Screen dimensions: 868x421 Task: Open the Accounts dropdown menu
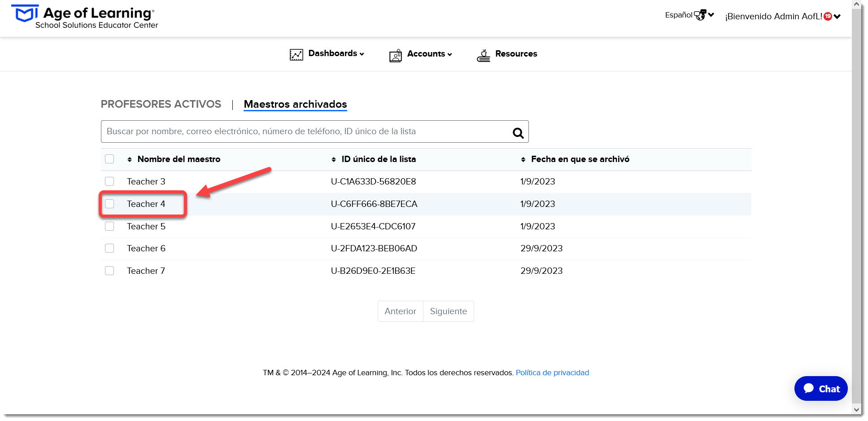[x=429, y=54]
